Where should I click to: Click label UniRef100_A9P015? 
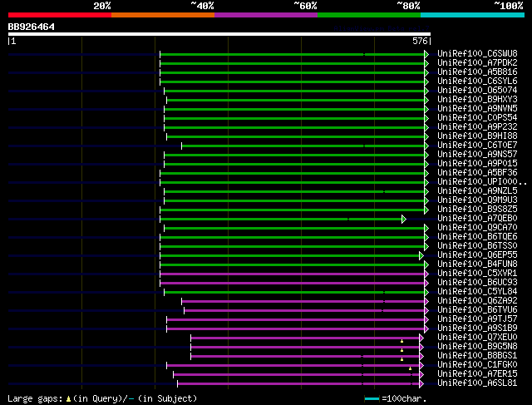[477, 163]
